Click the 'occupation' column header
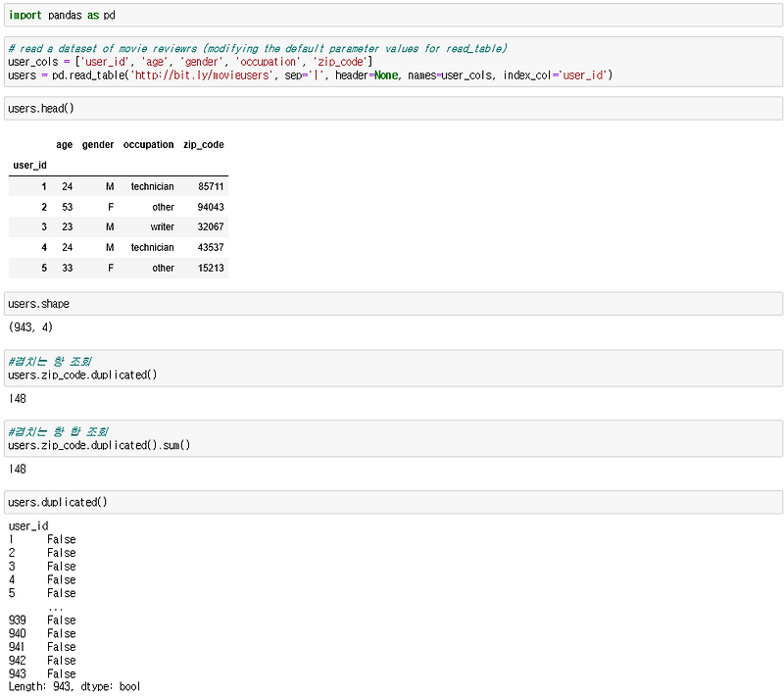The height and width of the screenshot is (696, 784). (149, 144)
